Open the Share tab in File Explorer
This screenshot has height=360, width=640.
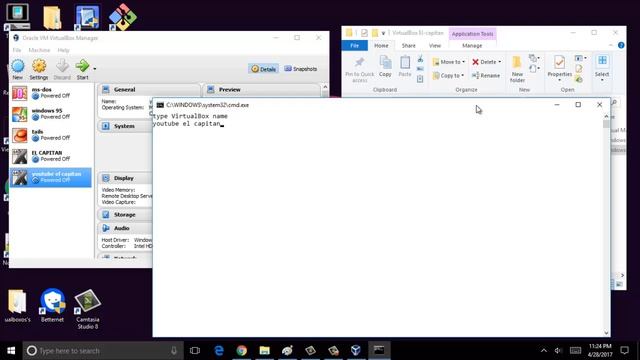408,46
